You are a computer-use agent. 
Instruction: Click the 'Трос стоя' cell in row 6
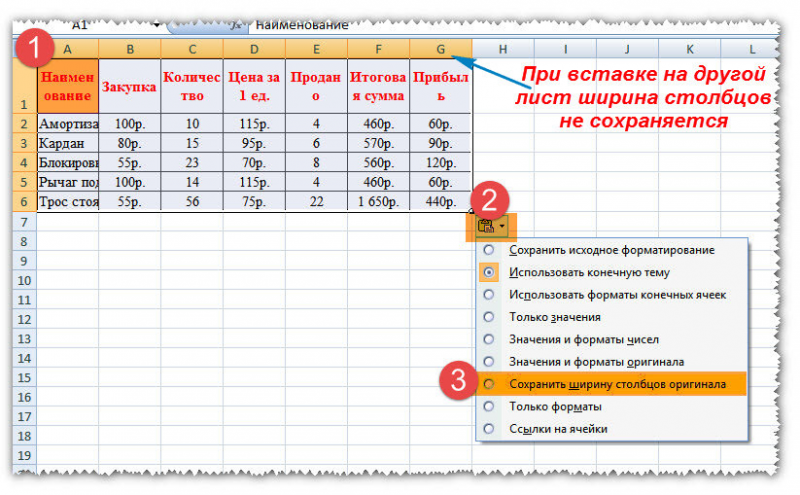68,202
